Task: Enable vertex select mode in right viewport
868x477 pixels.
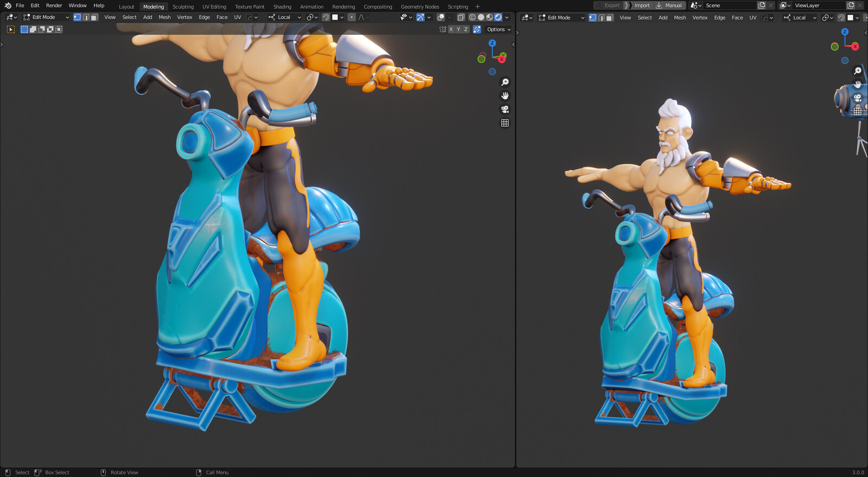Action: [x=592, y=17]
